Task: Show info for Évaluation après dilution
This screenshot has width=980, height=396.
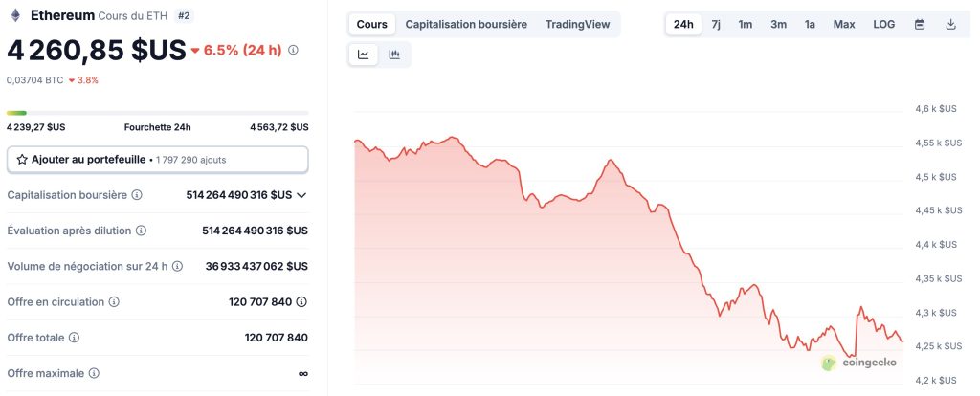Action: (x=141, y=231)
